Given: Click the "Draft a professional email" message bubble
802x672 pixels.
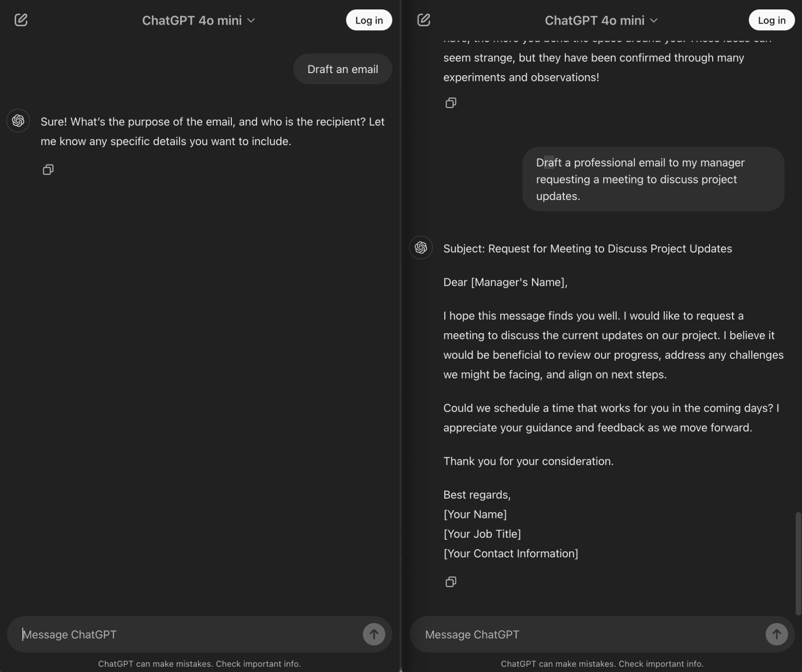Looking at the screenshot, I should pyautogui.click(x=653, y=179).
